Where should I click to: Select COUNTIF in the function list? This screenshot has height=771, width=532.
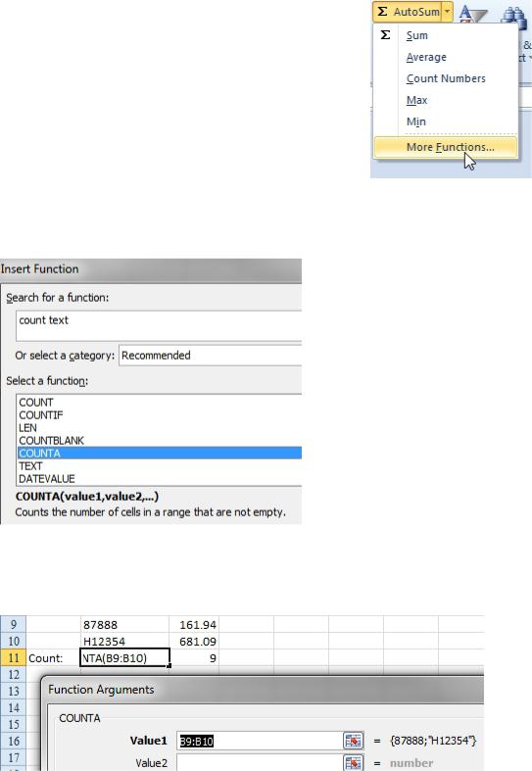(x=160, y=415)
